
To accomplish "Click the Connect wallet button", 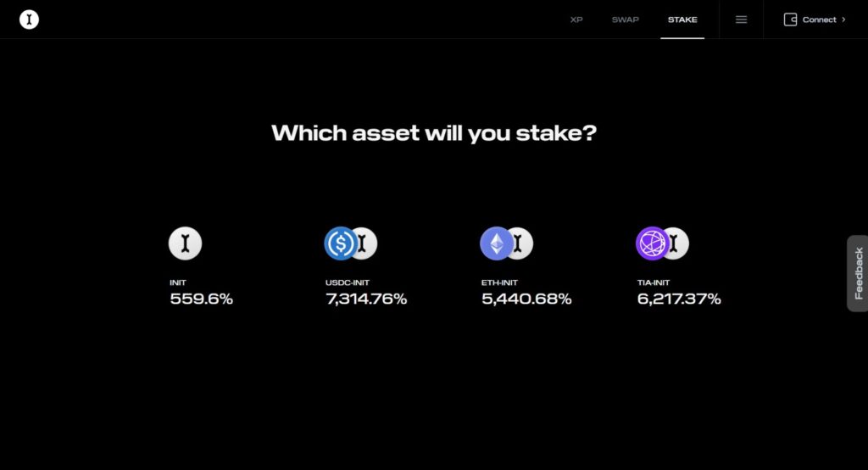I will click(x=815, y=20).
